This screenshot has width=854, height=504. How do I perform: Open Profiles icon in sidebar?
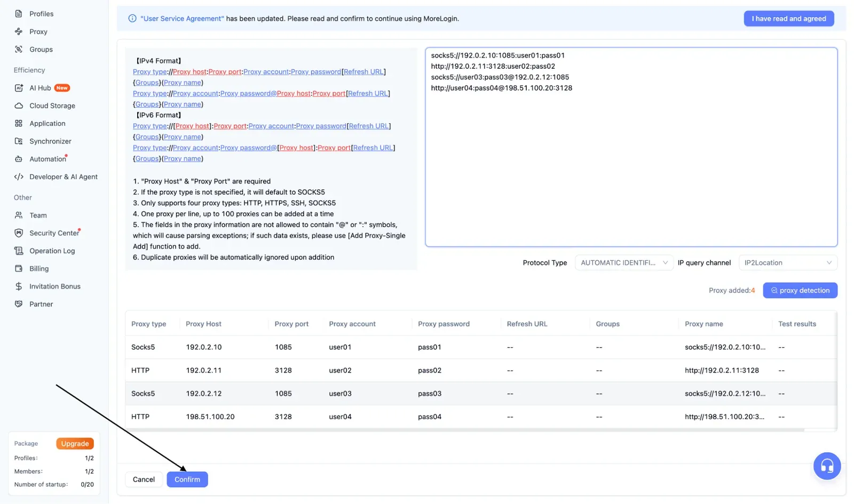(19, 14)
